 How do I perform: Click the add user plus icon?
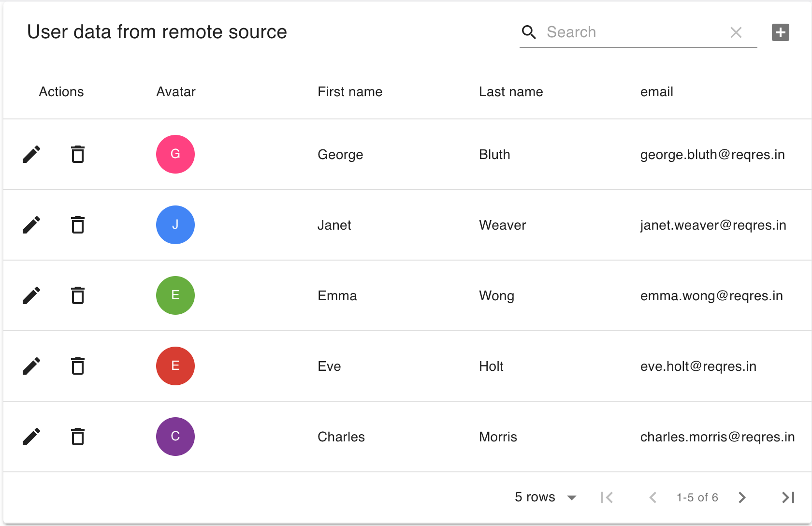click(x=780, y=32)
